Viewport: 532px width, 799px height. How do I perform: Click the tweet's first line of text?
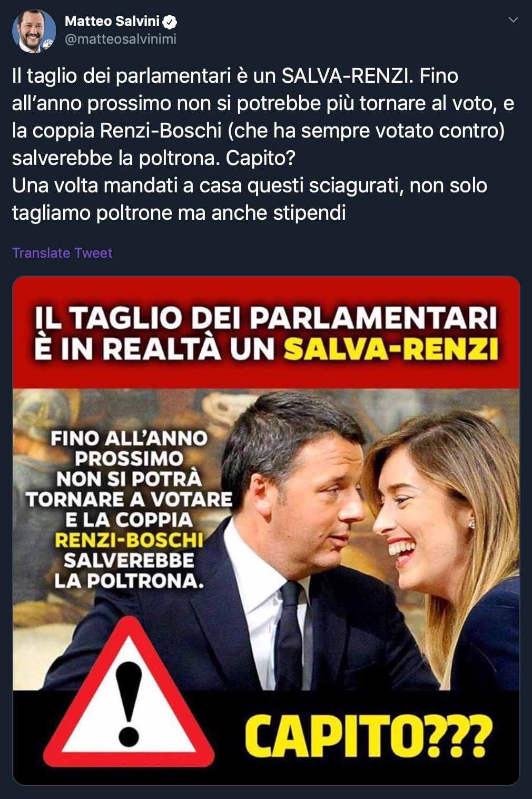(235, 76)
